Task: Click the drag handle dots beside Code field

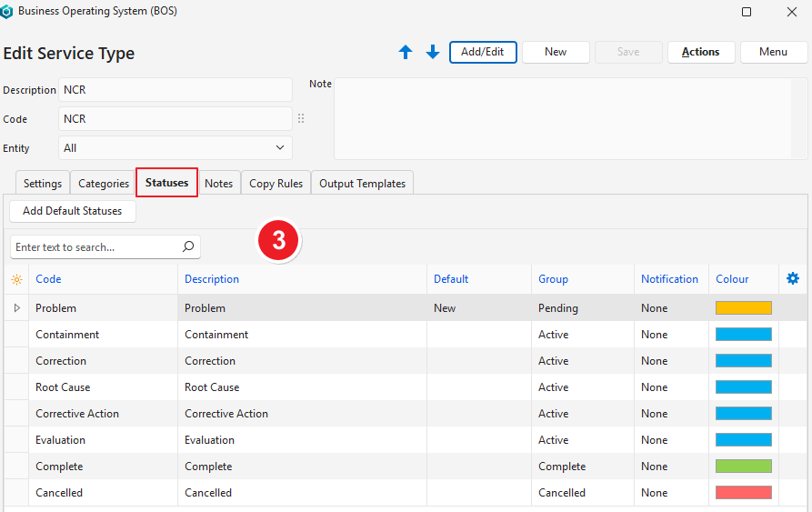Action: pos(301,119)
